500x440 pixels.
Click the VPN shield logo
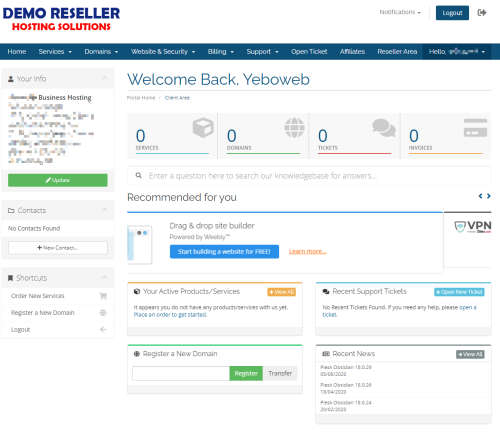coord(473,227)
